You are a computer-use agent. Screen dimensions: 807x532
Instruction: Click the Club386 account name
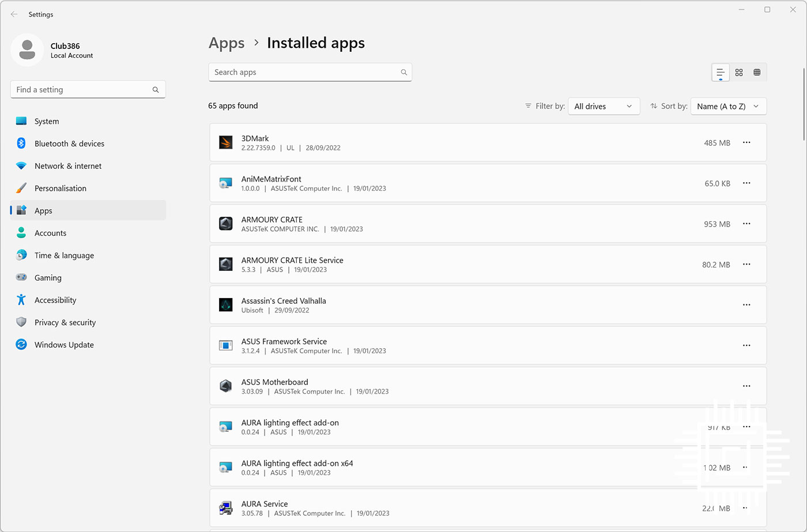point(65,46)
